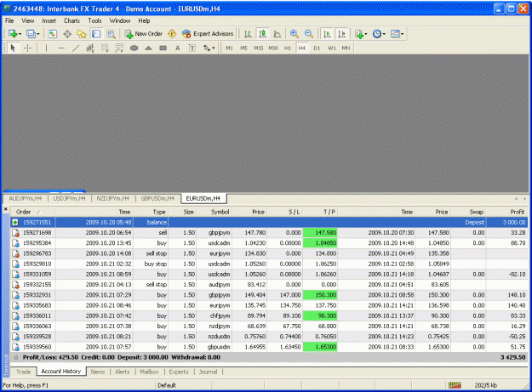The height and width of the screenshot is (392, 532).
Task: Switch to the Trade tab
Action: 24,372
